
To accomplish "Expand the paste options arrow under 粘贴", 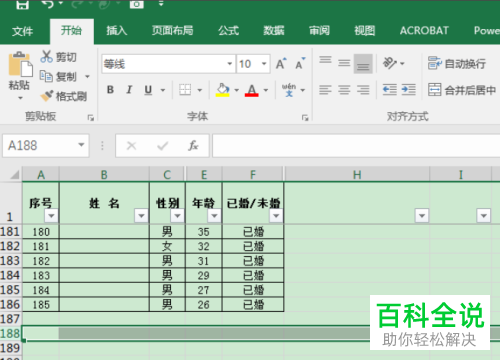I will pos(20,98).
